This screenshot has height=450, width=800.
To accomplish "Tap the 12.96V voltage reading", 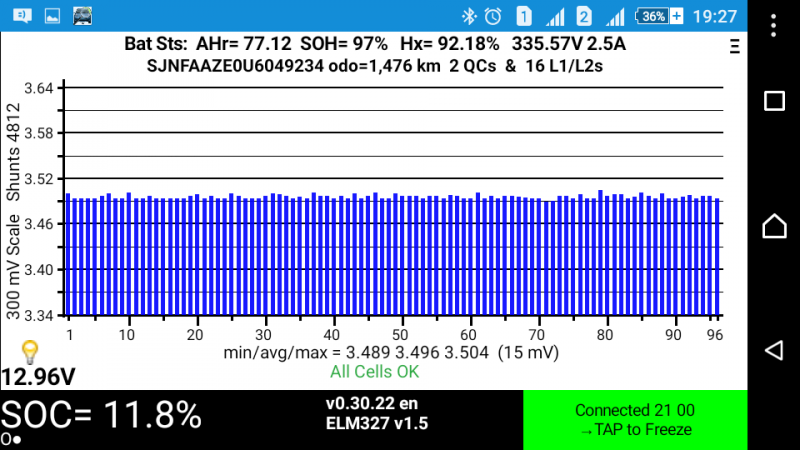I will click(x=38, y=377).
